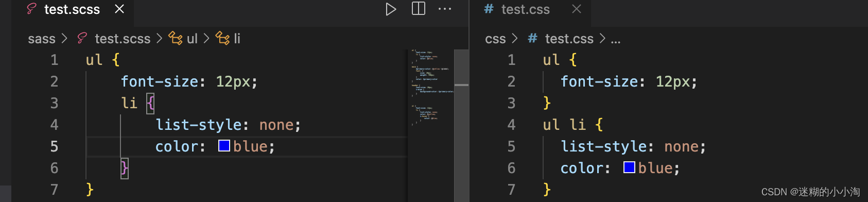The width and height of the screenshot is (868, 202).
Task: Click the Sass icon on the test.scss tab
Action: pos(32,9)
